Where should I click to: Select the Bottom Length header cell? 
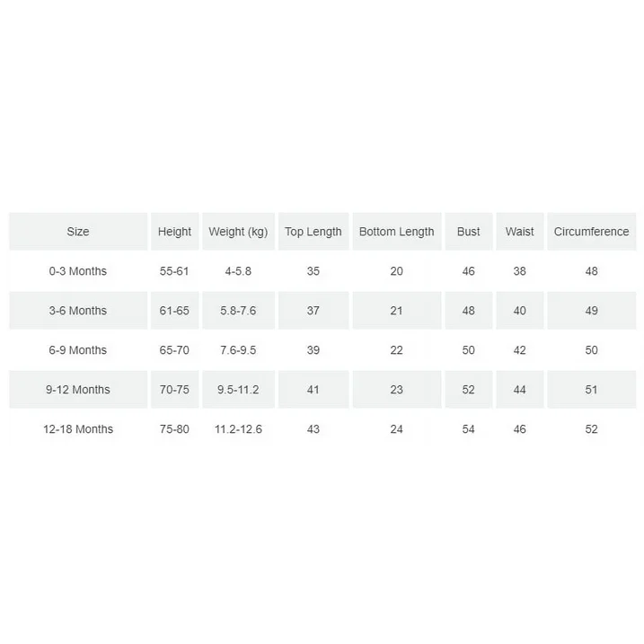pyautogui.click(x=396, y=232)
